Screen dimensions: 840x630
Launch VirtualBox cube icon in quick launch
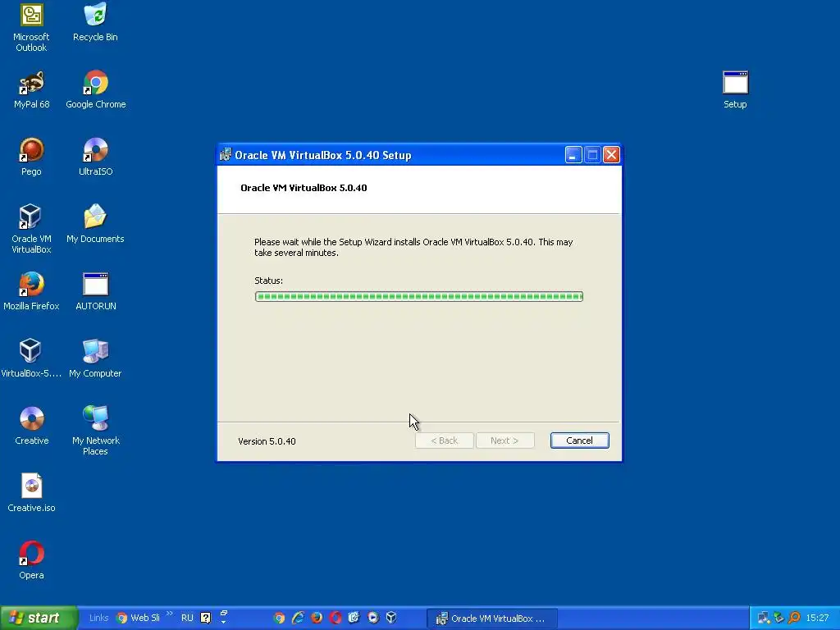pyautogui.click(x=391, y=618)
